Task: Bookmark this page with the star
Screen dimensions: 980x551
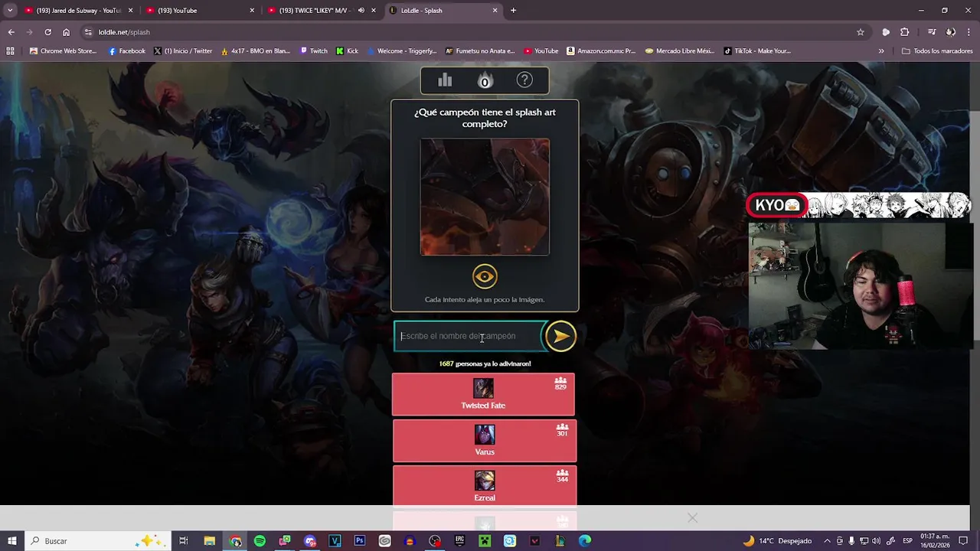Action: 861,32
